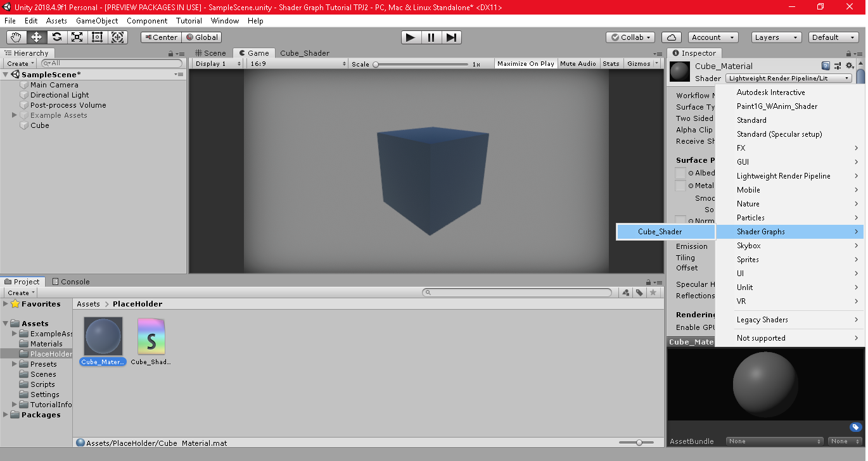Click the Hierarchy search field
Screen dimensions: 868x461
112,63
